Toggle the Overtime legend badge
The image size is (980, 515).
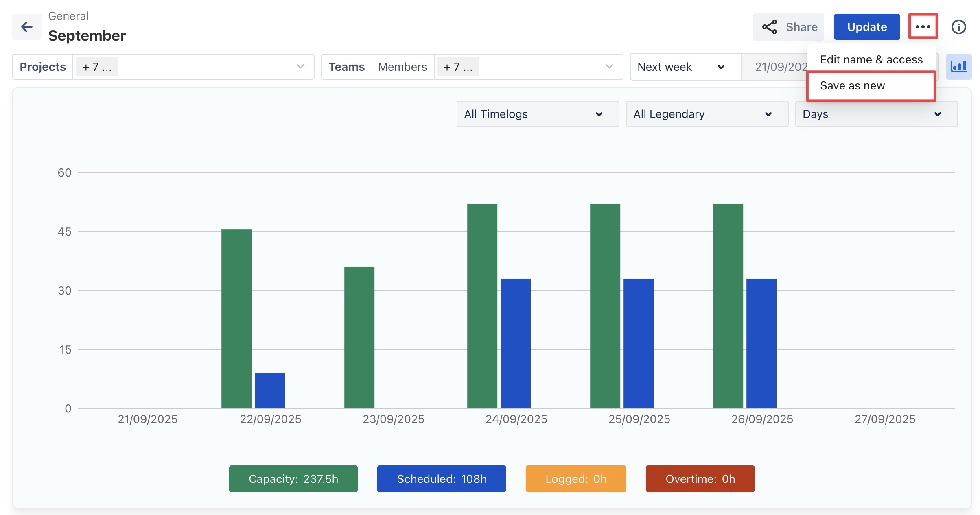coord(700,479)
